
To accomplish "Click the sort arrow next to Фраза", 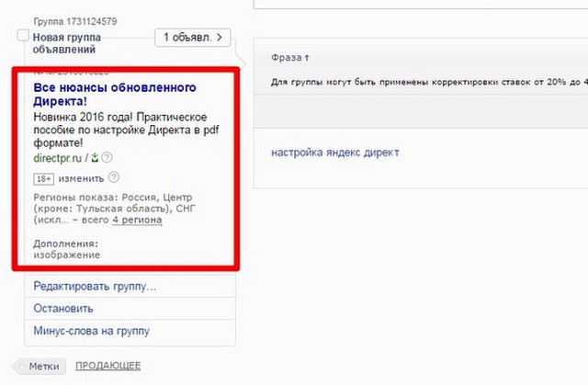I will [x=307, y=58].
